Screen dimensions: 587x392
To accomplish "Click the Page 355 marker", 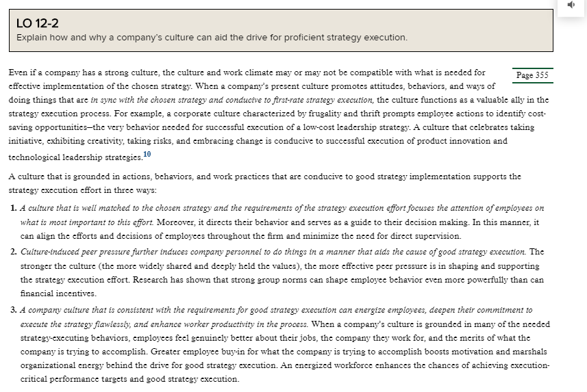I will click(532, 75).
